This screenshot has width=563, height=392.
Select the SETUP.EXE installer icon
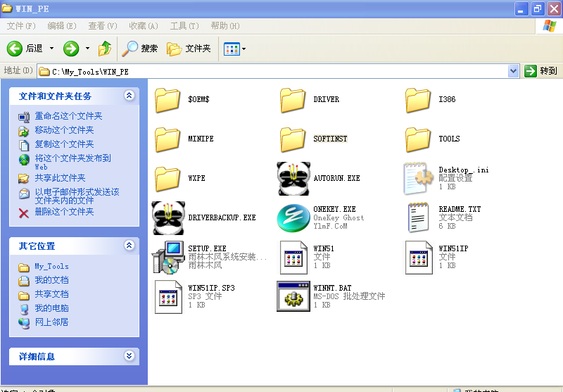pos(168,257)
